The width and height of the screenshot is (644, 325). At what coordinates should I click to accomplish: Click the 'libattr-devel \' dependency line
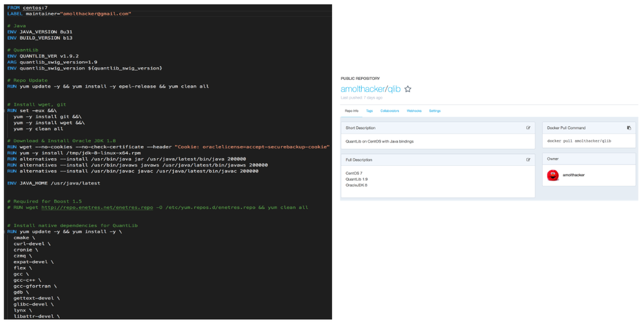37,317
